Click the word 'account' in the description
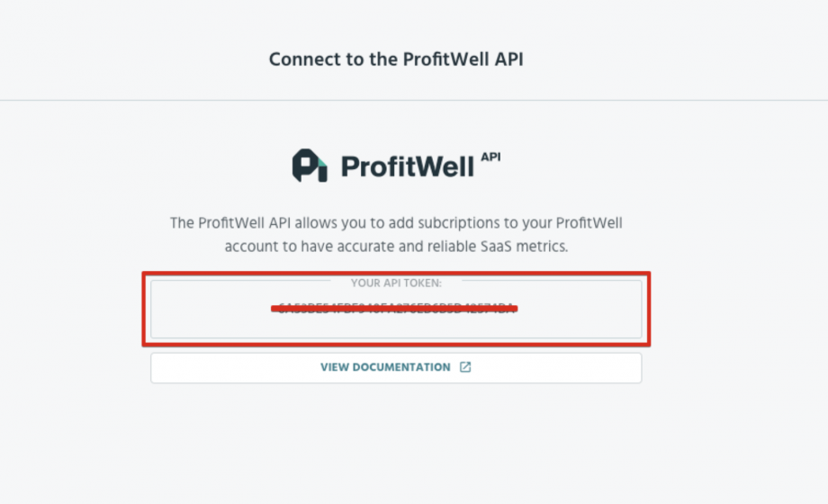Image resolution: width=828 pixels, height=504 pixels. click(251, 247)
